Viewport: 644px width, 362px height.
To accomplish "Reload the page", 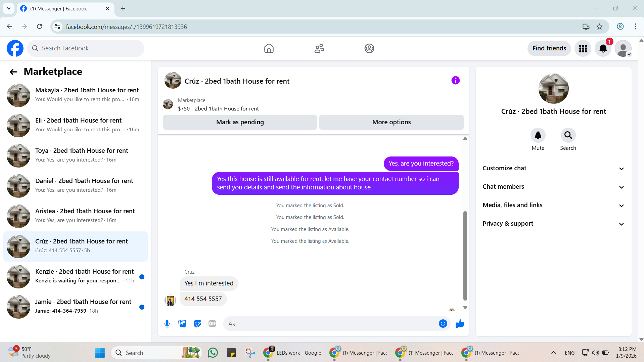I will coord(39,27).
